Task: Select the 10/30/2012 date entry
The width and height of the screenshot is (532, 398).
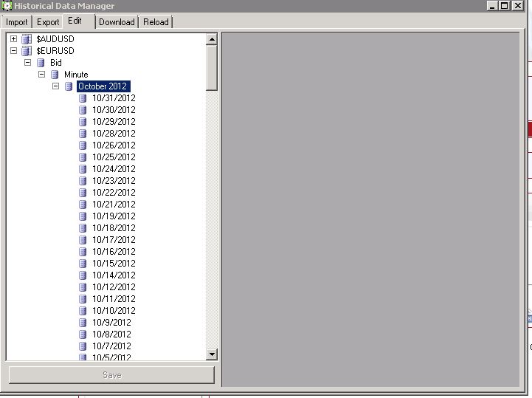Action: (114, 110)
